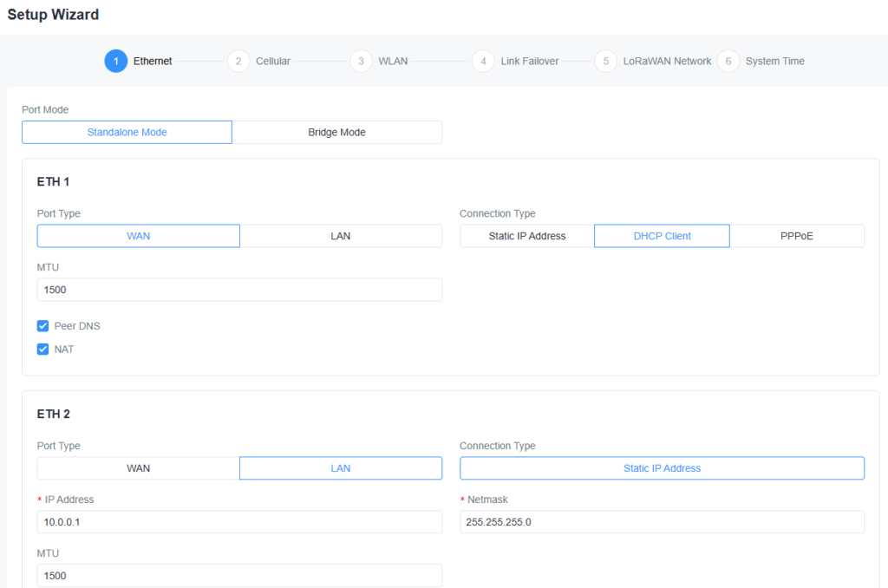The width and height of the screenshot is (888, 588).
Task: Uncheck the Peer DNS checkbox
Action: coord(42,326)
